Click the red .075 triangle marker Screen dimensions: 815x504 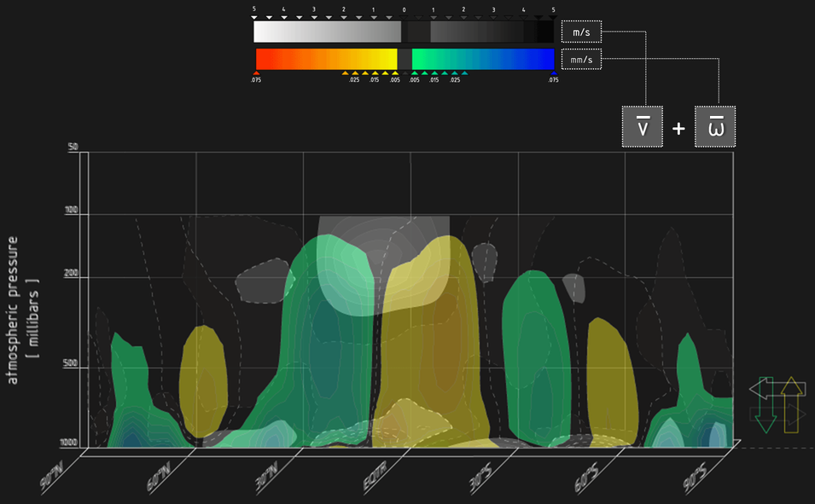pos(257,73)
